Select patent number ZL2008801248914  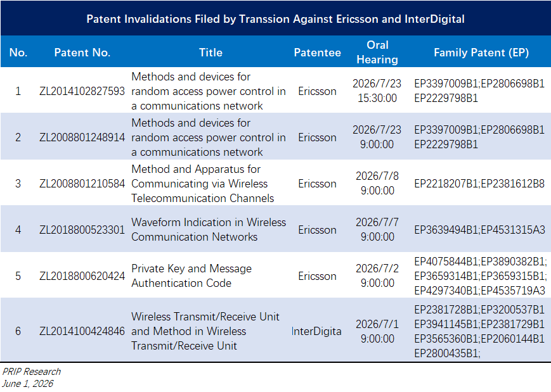click(82, 137)
